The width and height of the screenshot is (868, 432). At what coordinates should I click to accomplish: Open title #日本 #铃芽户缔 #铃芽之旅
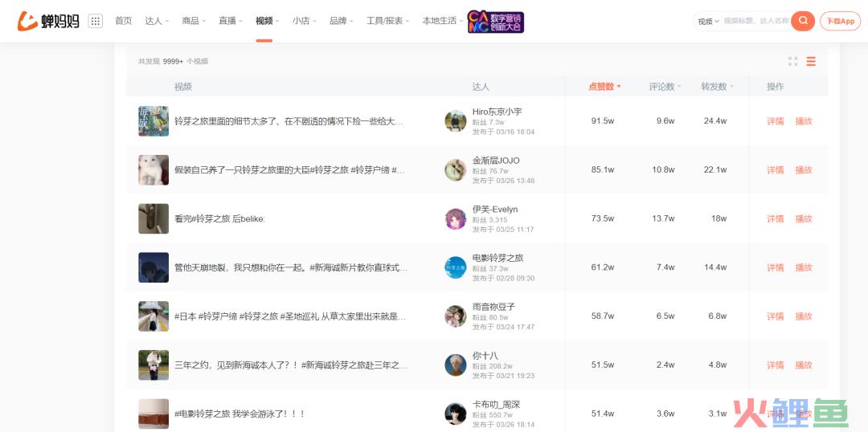tap(290, 316)
